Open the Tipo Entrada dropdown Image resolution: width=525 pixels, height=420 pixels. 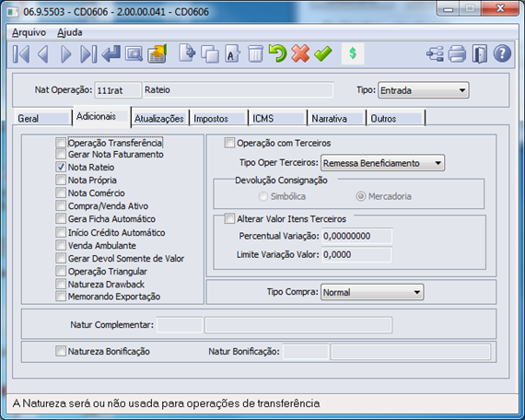point(423,90)
